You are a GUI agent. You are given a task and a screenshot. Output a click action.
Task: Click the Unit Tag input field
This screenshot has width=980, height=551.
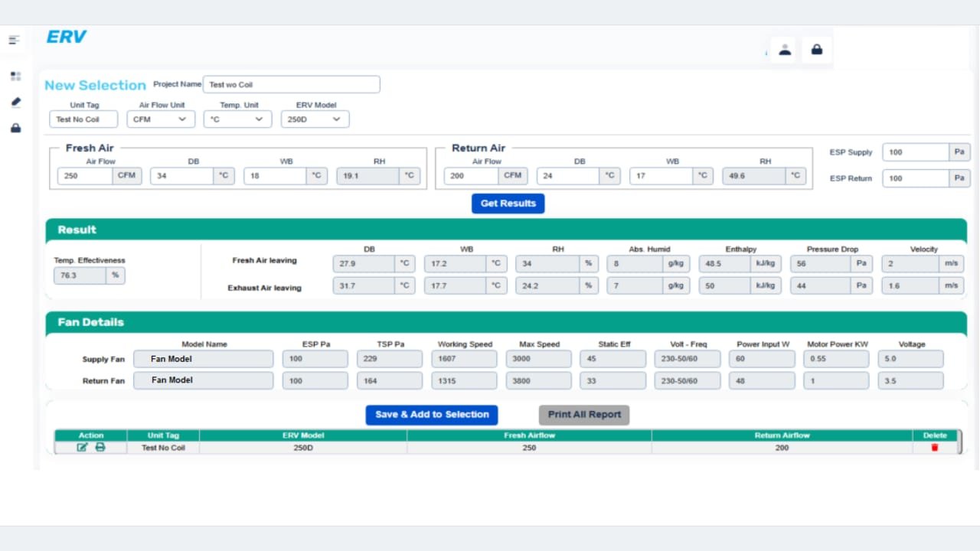83,119
